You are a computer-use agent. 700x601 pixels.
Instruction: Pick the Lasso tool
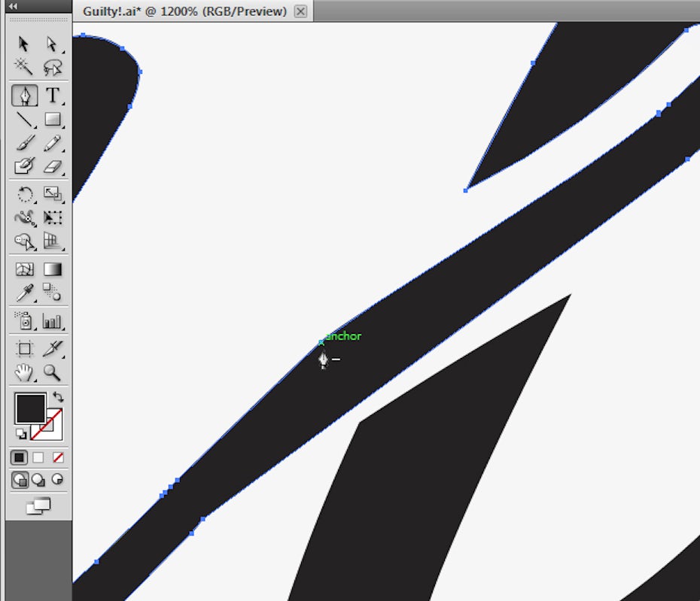pos(52,68)
